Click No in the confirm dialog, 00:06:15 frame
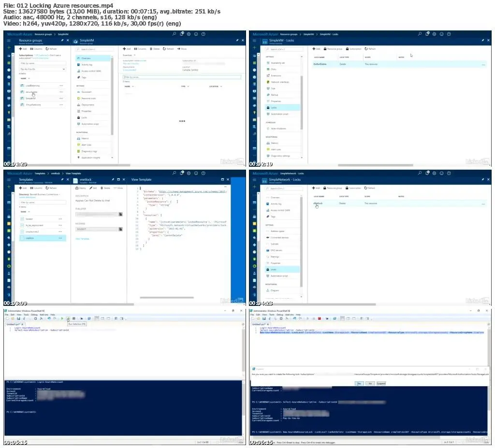This screenshot has height=448, width=495. [x=370, y=383]
